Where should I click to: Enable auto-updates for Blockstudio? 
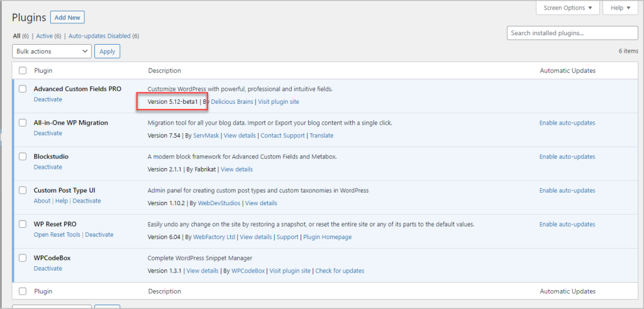(x=567, y=157)
